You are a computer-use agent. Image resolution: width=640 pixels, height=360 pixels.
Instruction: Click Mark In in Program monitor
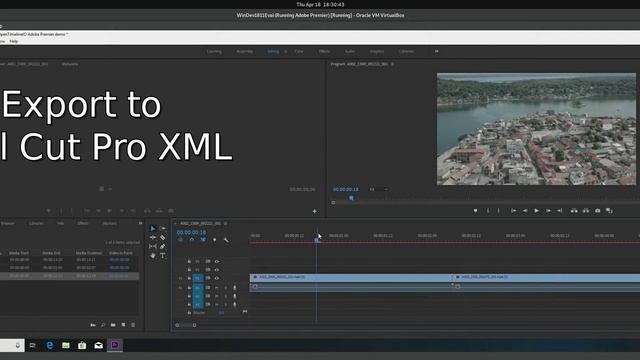[488, 211]
